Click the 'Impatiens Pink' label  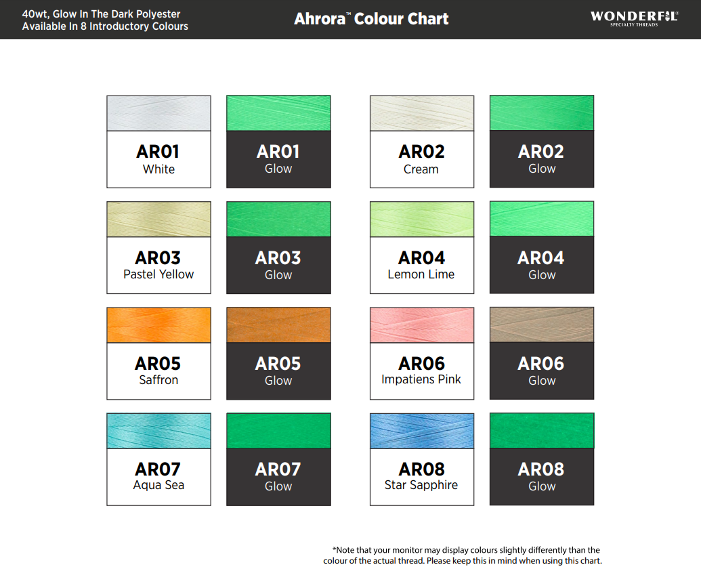[421, 379]
